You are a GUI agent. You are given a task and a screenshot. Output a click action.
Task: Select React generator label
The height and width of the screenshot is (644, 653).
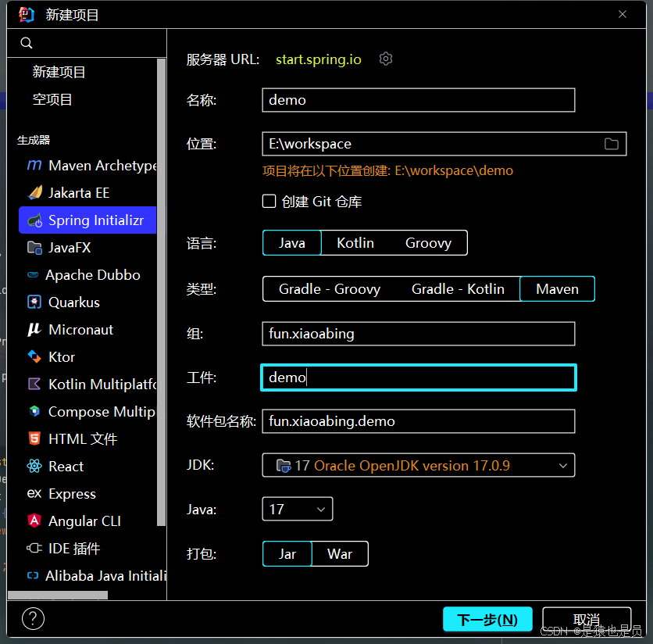click(66, 467)
